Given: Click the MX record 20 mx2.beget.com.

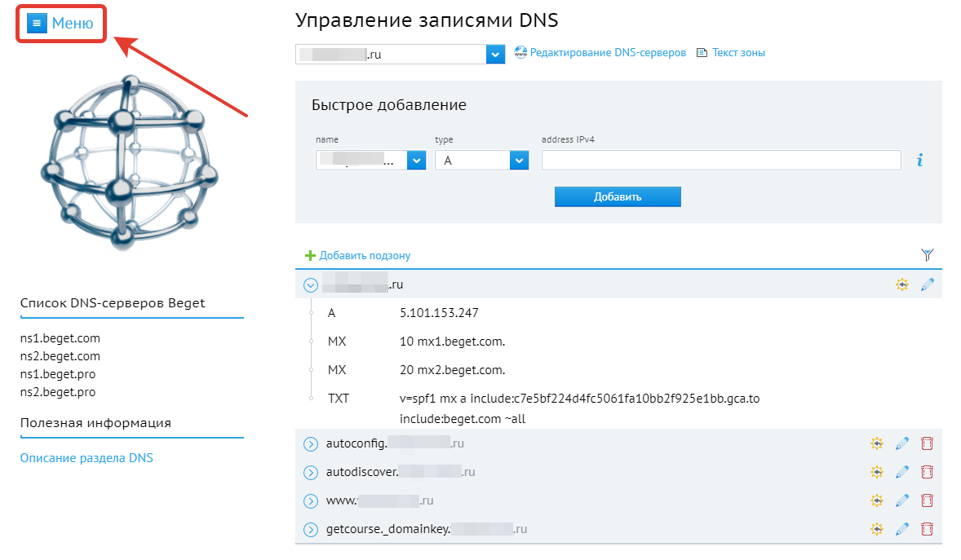Looking at the screenshot, I should point(452,370).
